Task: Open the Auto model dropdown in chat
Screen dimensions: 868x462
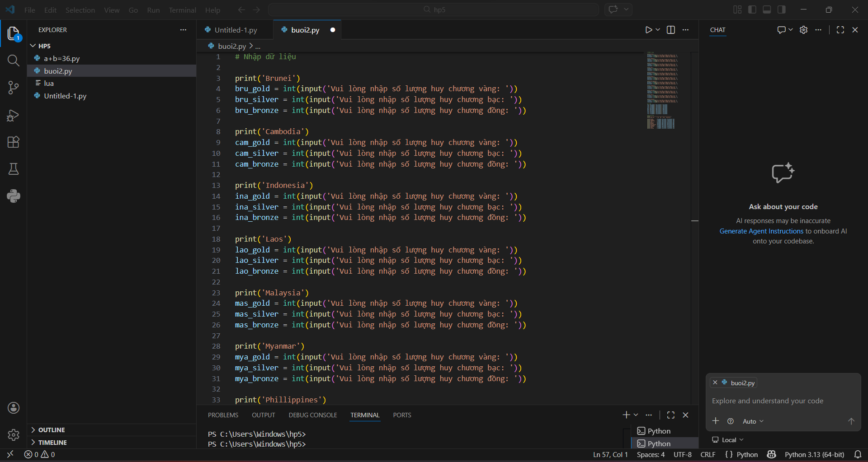Action: 753,421
